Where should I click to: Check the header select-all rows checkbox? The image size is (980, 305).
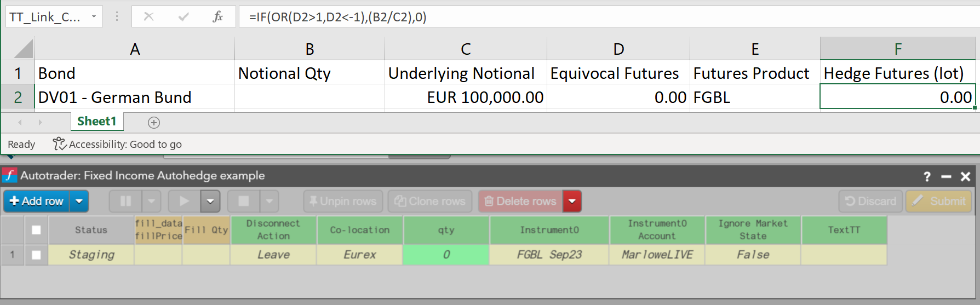(x=36, y=230)
